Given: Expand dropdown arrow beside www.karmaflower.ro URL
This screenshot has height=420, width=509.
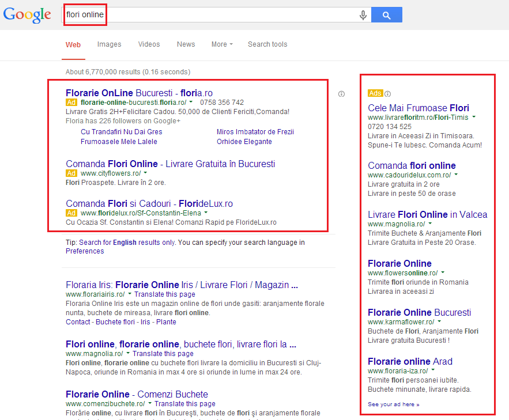Looking at the screenshot, I should coord(439,321).
